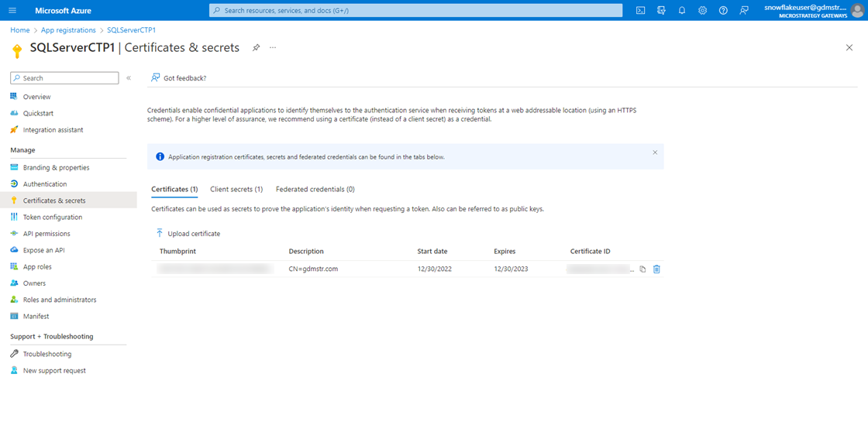Delete the CN=gdmstr.com certificate
This screenshot has width=868, height=439.
tap(656, 269)
